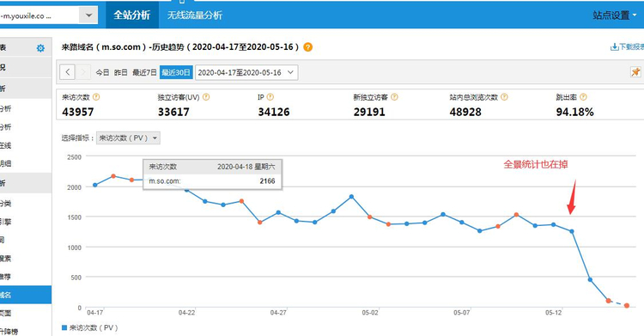Click the 04-18 orange data point near 2166

pos(113,176)
